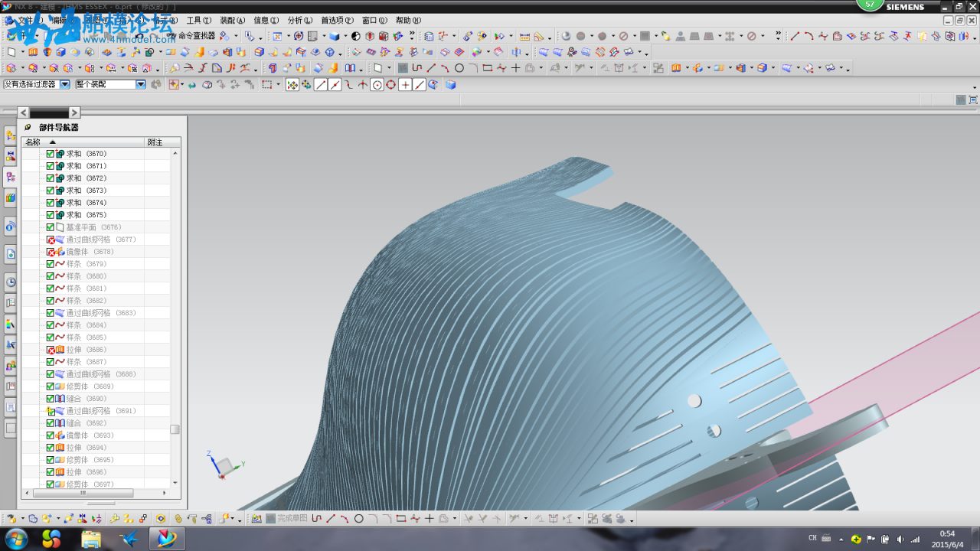Toggle checkbox for 样条 (3679)
This screenshot has width=980, height=551.
51,264
